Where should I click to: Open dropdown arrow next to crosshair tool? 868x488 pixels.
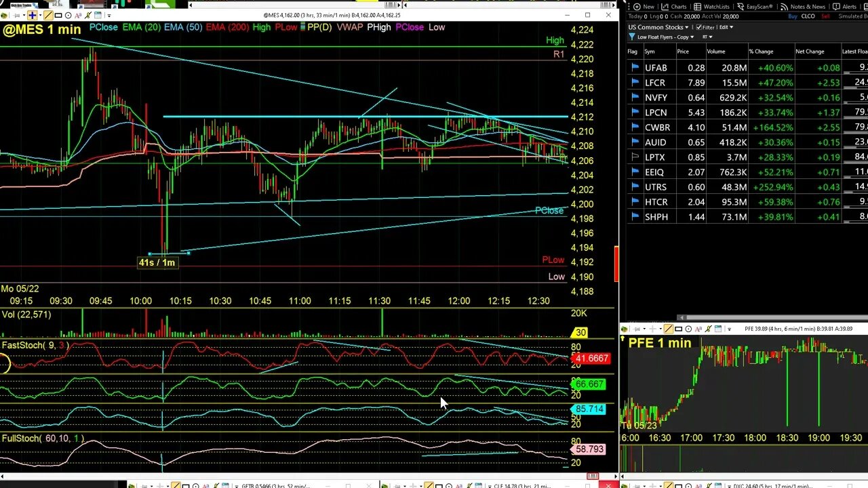(x=40, y=15)
